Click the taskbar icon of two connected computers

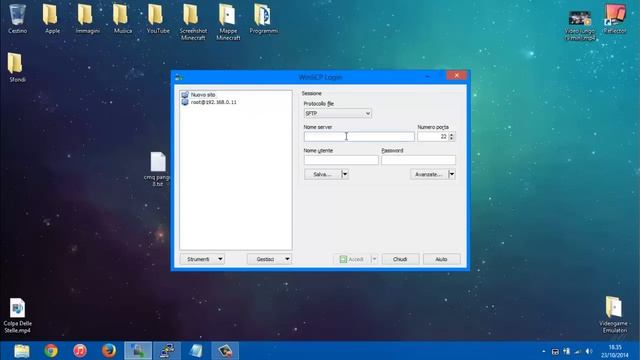(167, 351)
